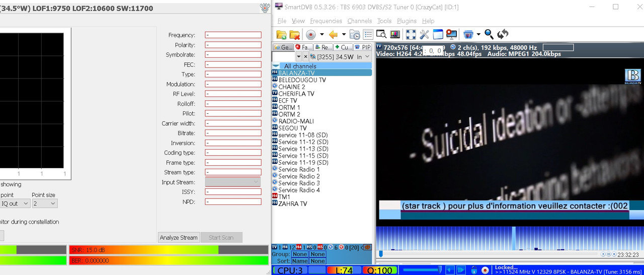
Task: Expand the dropdown next to the back arrow
Action: coord(344,34)
